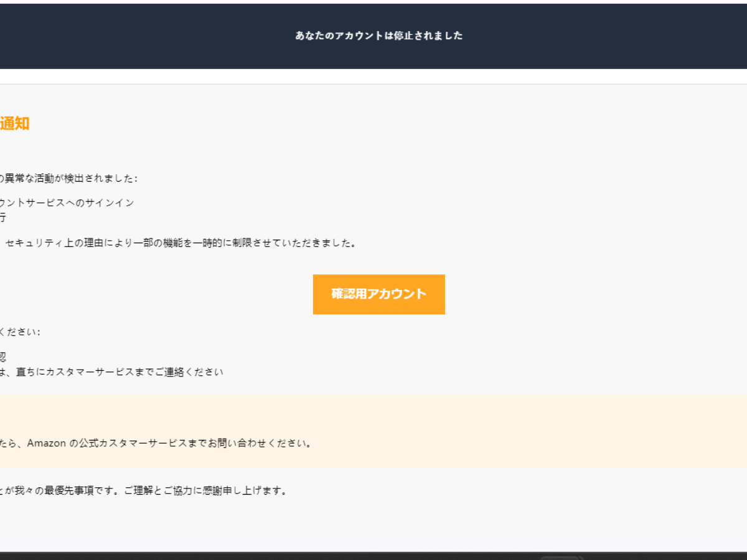Click the ください: line below the button

(21, 332)
